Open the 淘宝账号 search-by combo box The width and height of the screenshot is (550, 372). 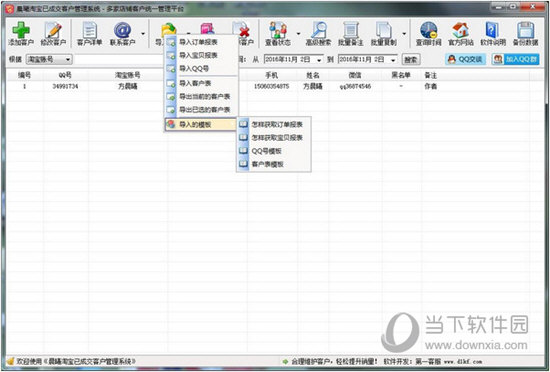(49, 60)
